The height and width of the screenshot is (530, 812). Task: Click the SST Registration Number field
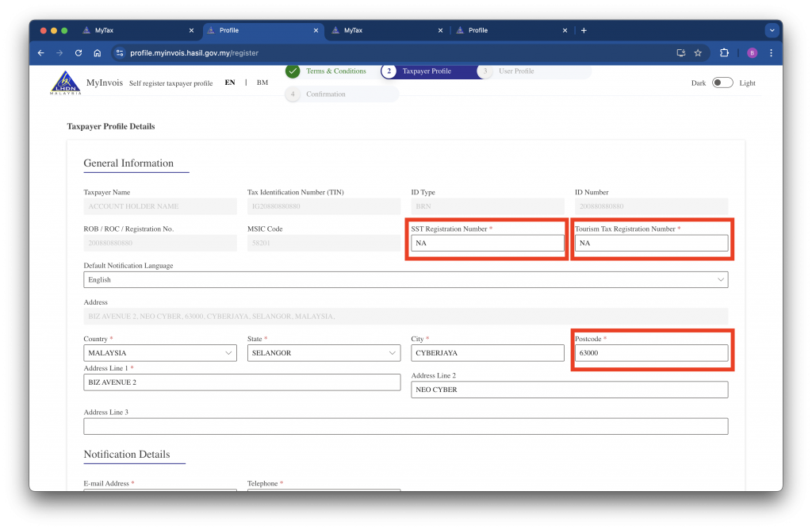[487, 244]
